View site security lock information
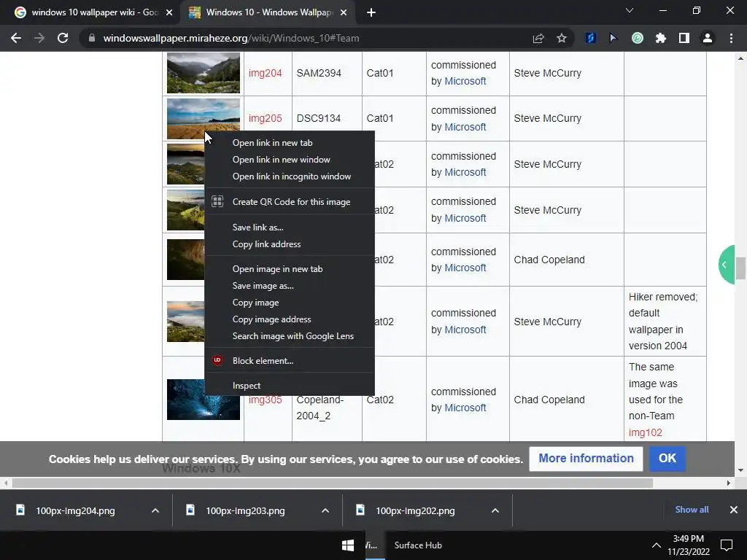Viewport: 747px width, 560px height. [x=91, y=38]
